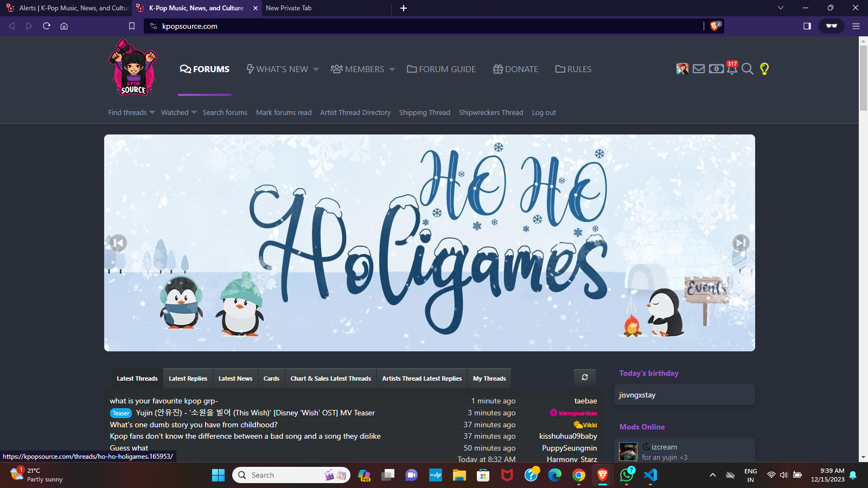Go to previous banner slide
Screen dimensions: 868x488
point(118,243)
